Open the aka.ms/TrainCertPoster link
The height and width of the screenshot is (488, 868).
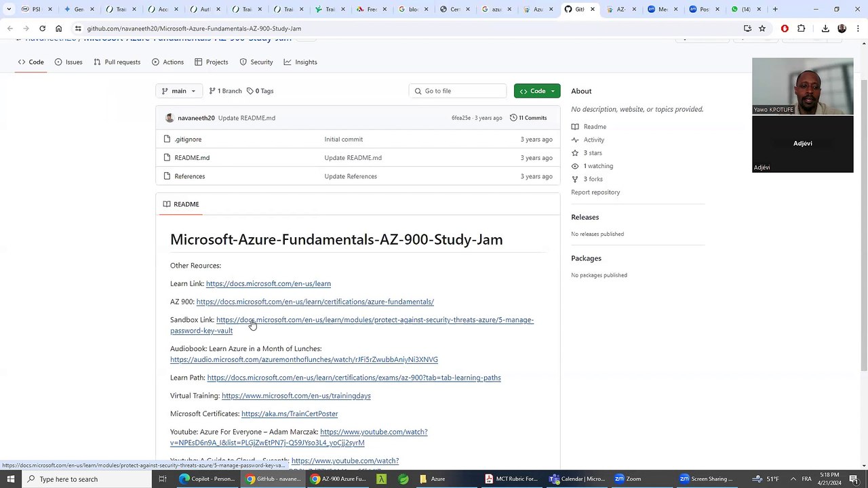[x=290, y=414]
